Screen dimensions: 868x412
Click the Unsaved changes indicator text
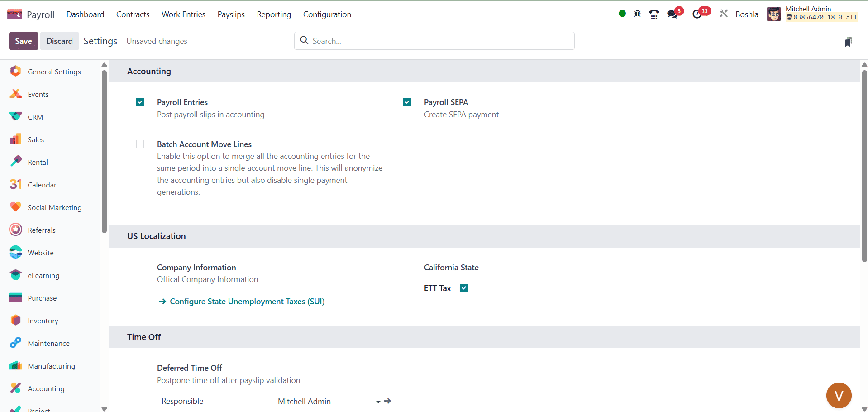click(157, 41)
